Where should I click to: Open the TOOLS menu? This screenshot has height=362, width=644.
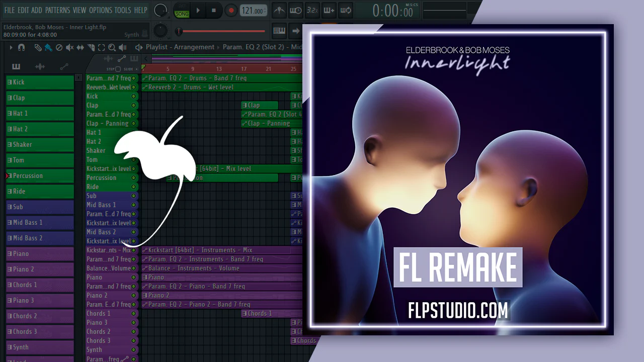[x=123, y=10]
